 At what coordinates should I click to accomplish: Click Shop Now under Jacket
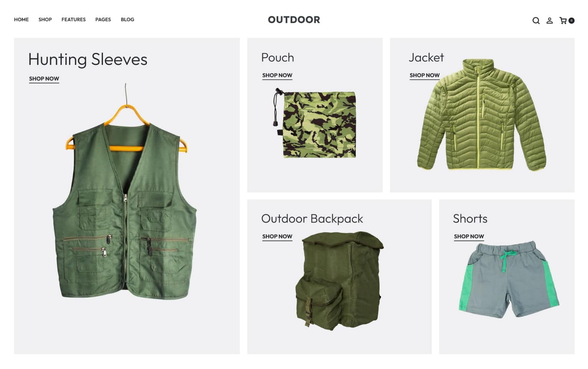click(x=424, y=75)
